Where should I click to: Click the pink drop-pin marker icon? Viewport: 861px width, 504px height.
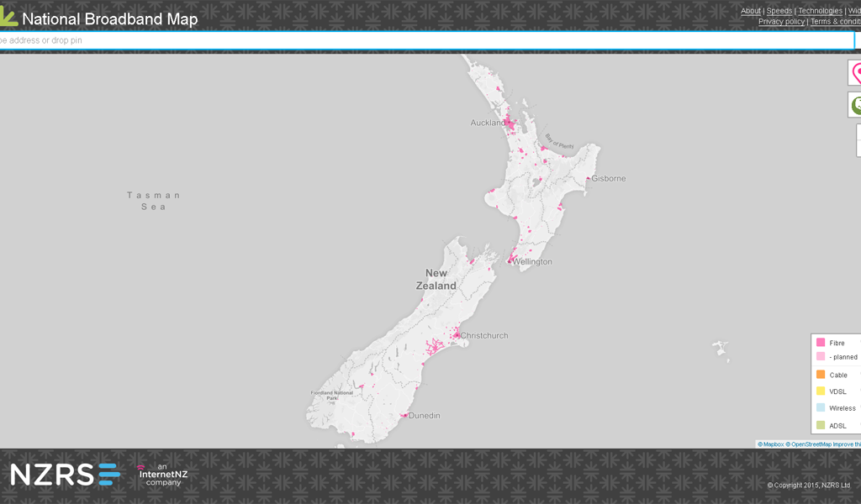point(858,73)
